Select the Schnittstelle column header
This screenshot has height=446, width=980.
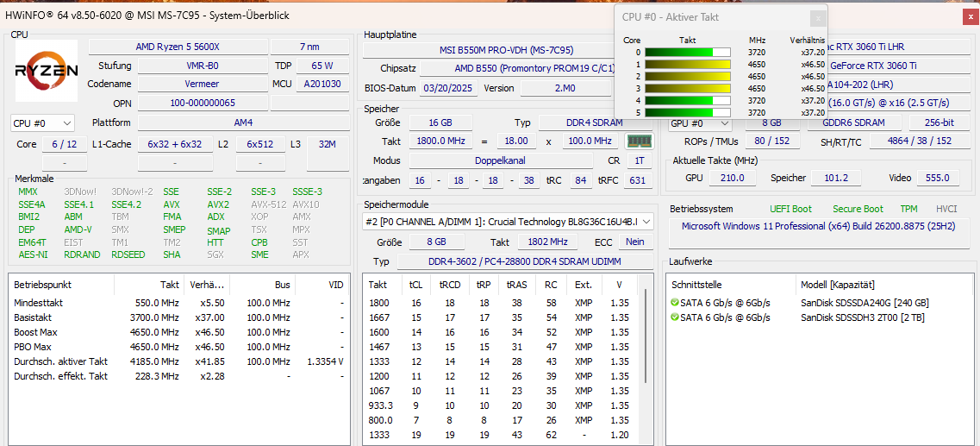point(730,285)
